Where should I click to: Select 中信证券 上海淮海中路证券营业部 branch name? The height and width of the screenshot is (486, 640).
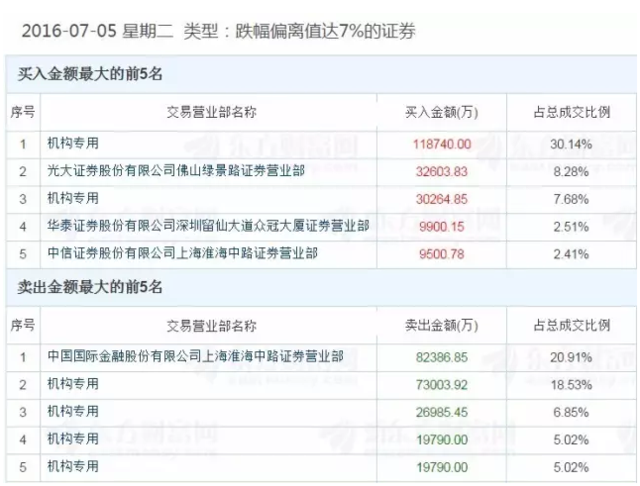coord(182,253)
